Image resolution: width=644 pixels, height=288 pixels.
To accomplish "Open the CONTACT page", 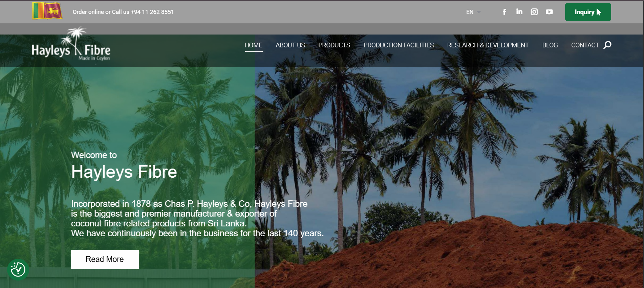I will 585,45.
